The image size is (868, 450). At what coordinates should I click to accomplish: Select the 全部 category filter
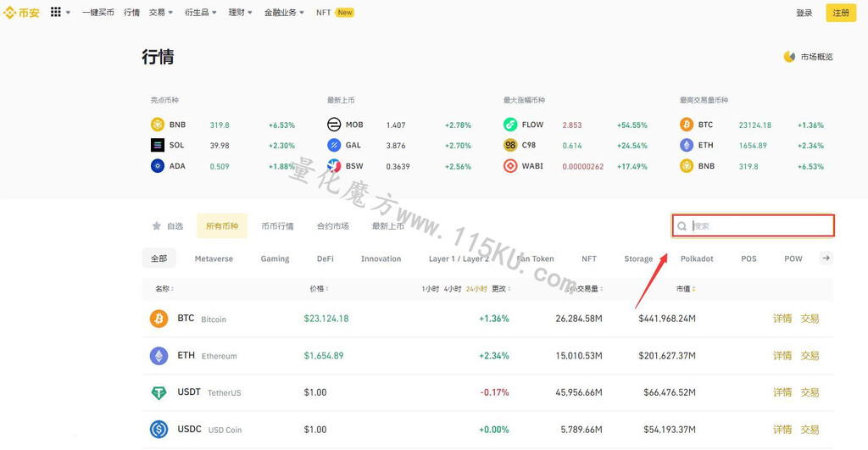click(159, 258)
